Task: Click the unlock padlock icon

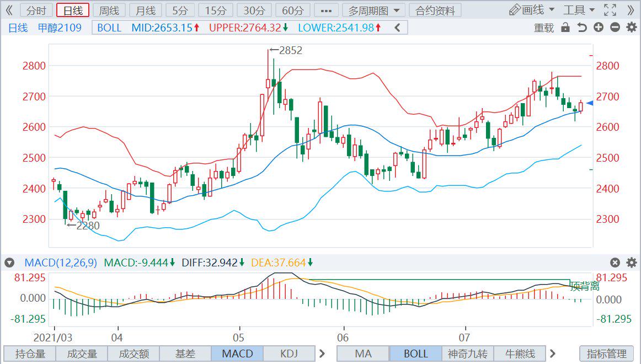Action: click(565, 28)
